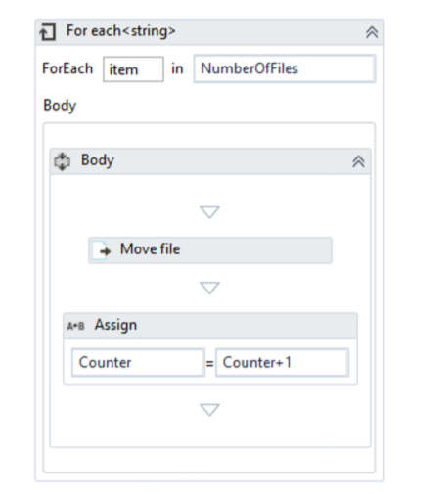
Task: Click the Move file activity icon
Action: click(x=101, y=250)
